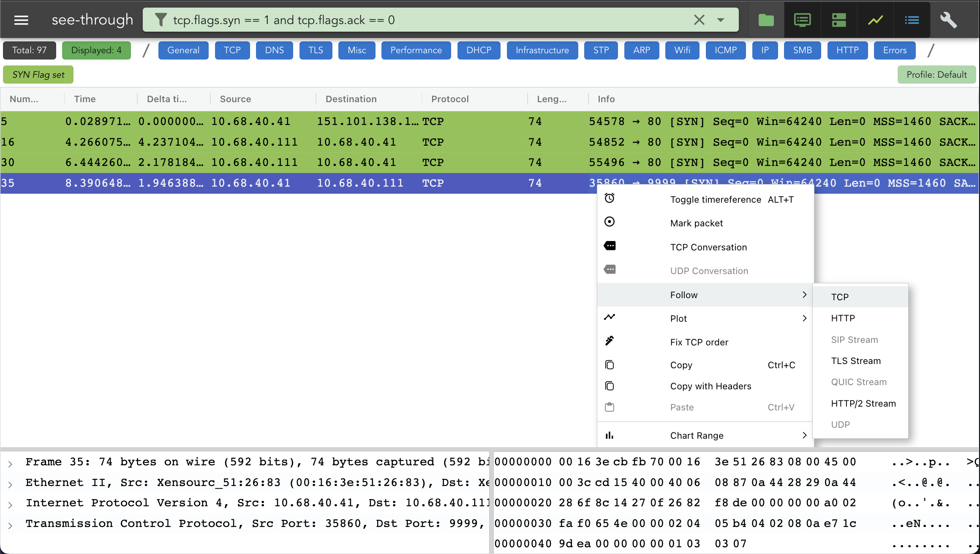Open the hamburger main menu
980x554 pixels.
point(21,20)
